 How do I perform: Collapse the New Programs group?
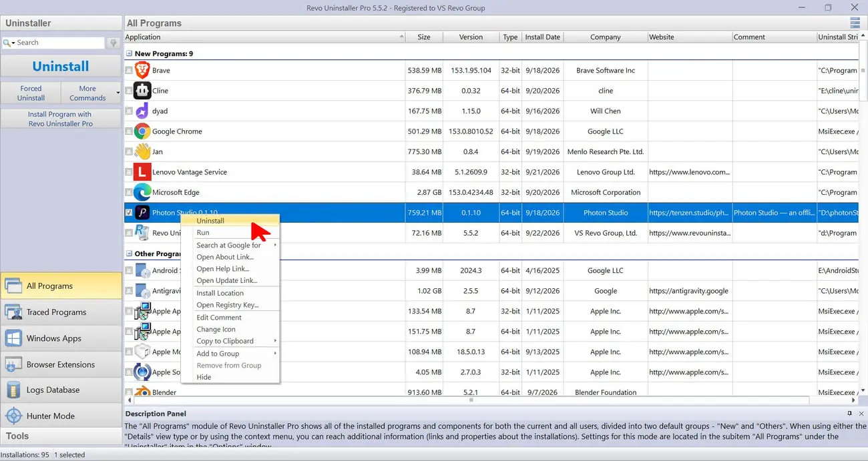tap(129, 53)
